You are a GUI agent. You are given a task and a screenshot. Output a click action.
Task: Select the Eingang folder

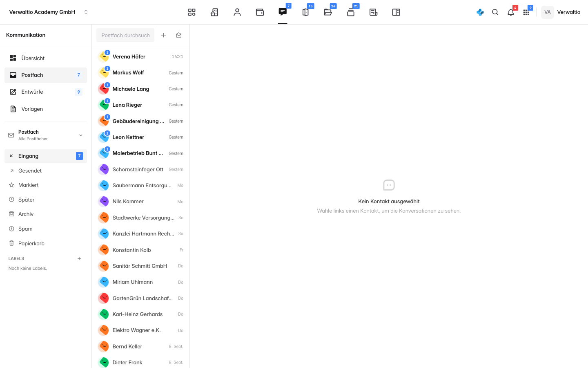point(46,156)
